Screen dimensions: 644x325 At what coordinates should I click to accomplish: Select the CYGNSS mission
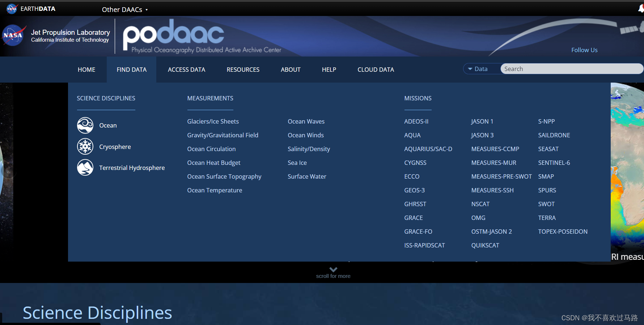click(415, 163)
